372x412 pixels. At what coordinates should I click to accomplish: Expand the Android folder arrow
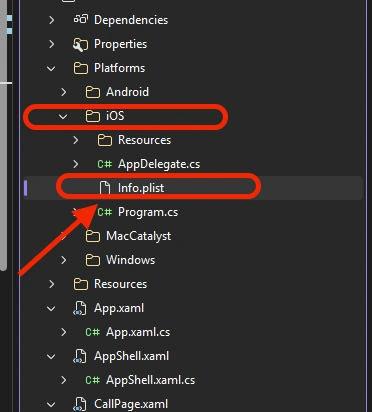63,92
